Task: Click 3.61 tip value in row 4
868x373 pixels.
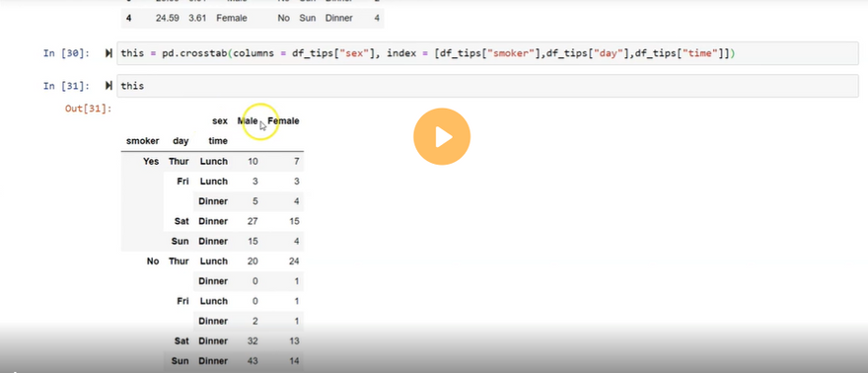Action: coord(197,19)
